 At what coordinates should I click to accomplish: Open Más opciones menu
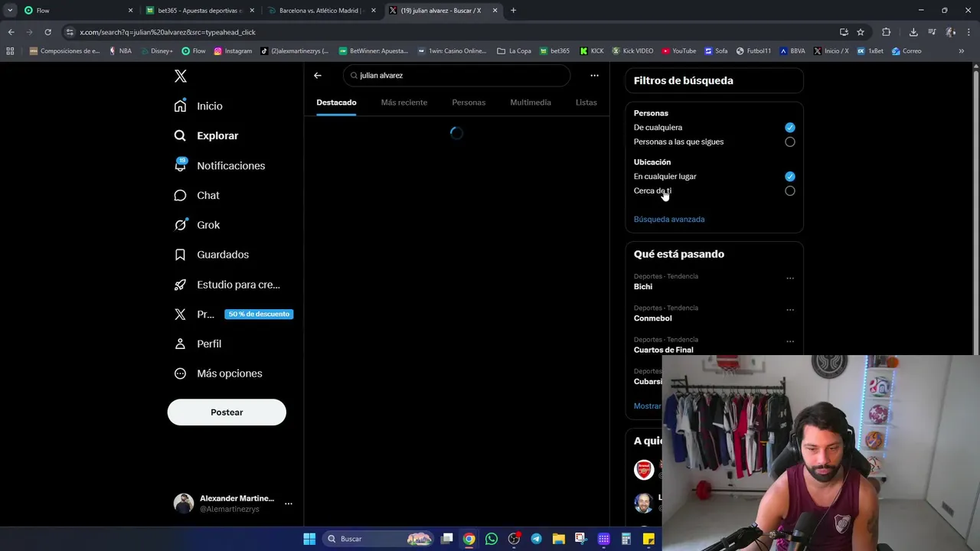point(219,373)
